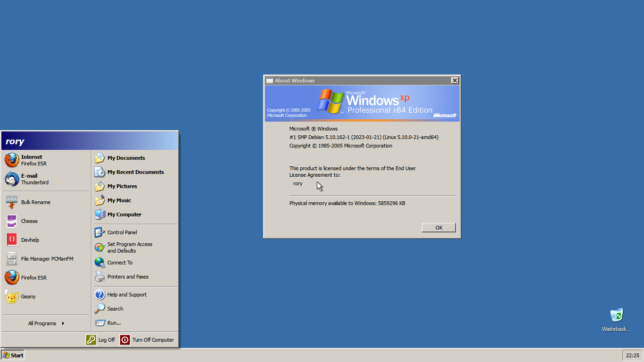Click the About Windows title bar icon
Image resolution: width=644 pixels, height=362 pixels.
(270, 81)
